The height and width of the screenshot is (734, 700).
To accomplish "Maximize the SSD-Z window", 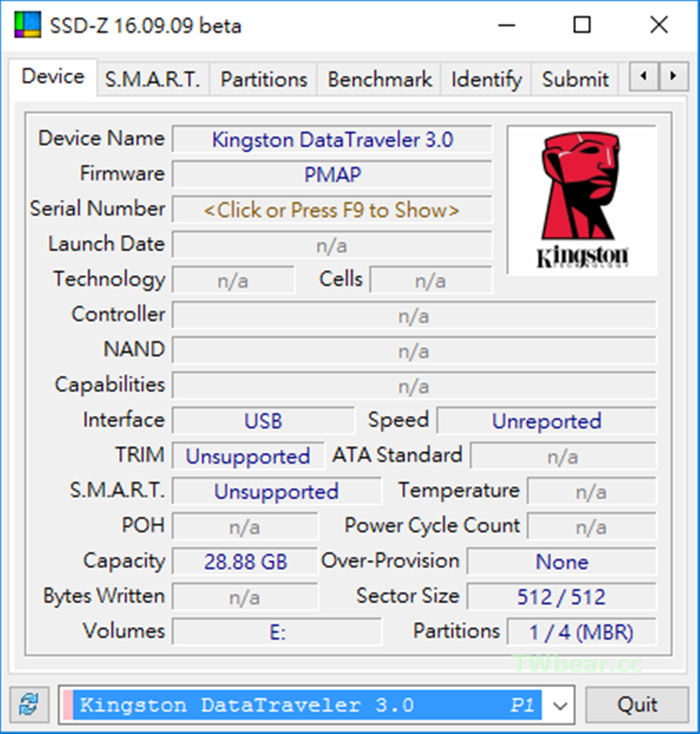I will 582,26.
